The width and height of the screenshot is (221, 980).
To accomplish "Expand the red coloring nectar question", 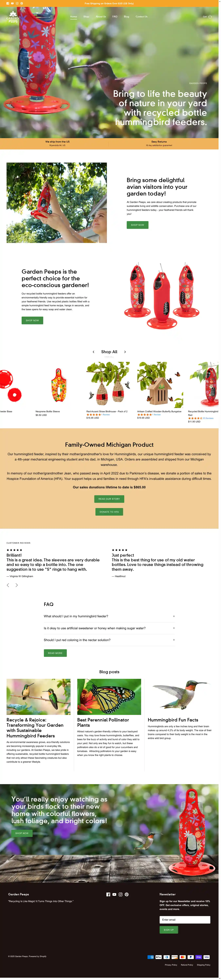I will pos(109,640).
